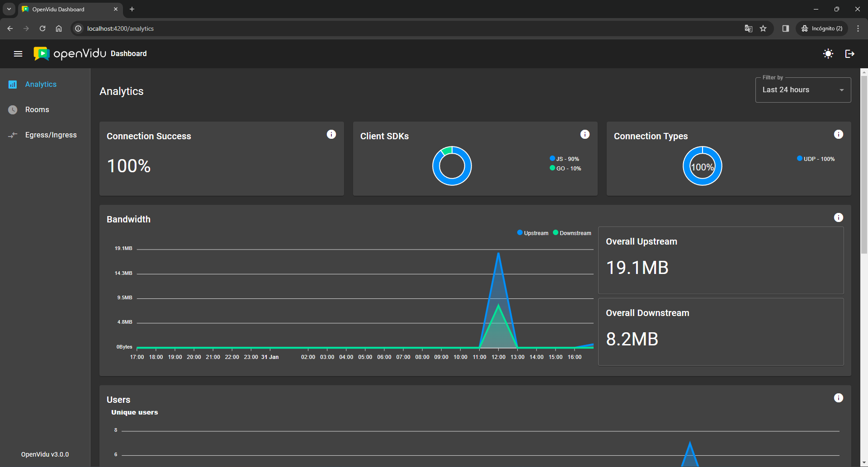Image resolution: width=868 pixels, height=467 pixels.
Task: Go to Rooms in the sidebar
Action: click(37, 110)
